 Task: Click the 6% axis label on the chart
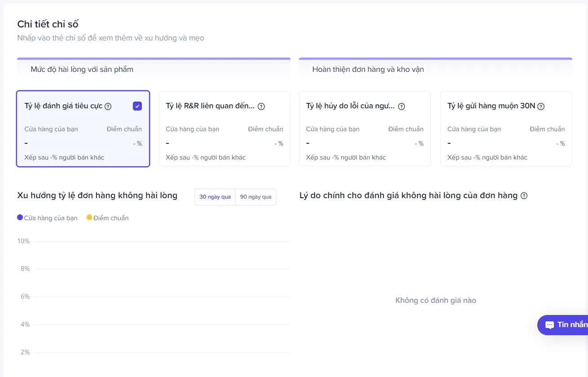(x=25, y=297)
